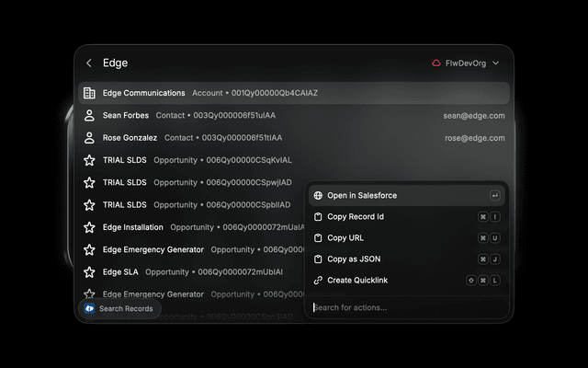This screenshot has height=368, width=588.
Task: Click the red Salesforce cloud icon
Action: [x=435, y=63]
